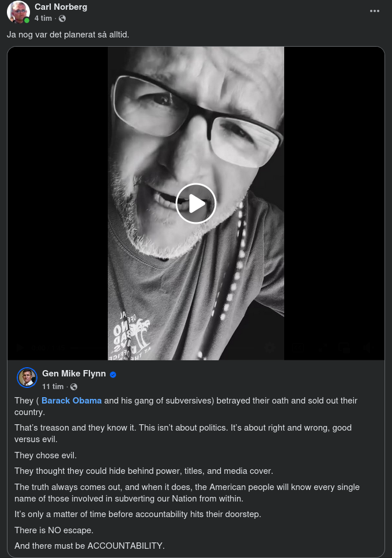Click the '4 tim' post timestamp
Image resolution: width=392 pixels, height=558 pixels.
click(x=43, y=18)
